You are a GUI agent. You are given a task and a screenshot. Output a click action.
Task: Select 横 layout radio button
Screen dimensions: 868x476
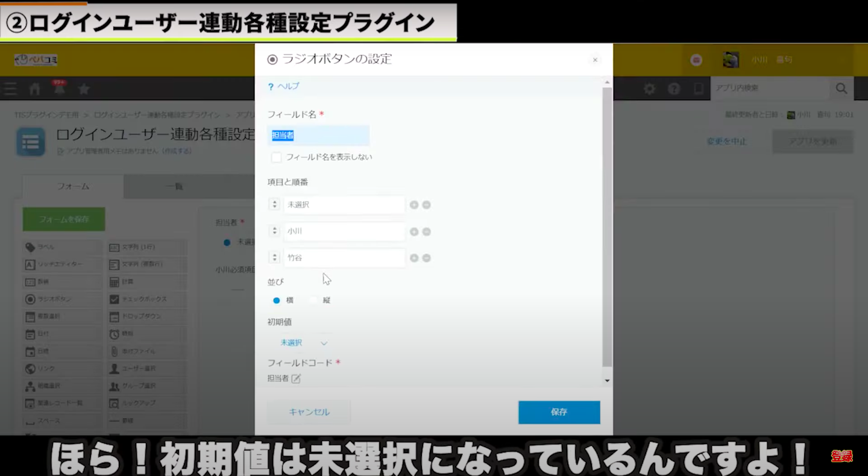(277, 300)
